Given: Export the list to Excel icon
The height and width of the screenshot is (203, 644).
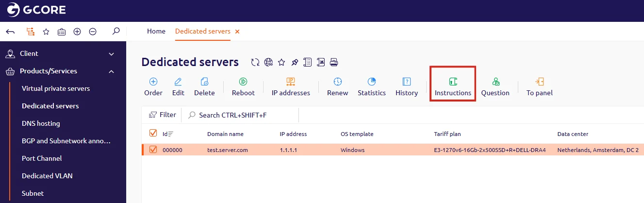Looking at the screenshot, I should (x=321, y=62).
